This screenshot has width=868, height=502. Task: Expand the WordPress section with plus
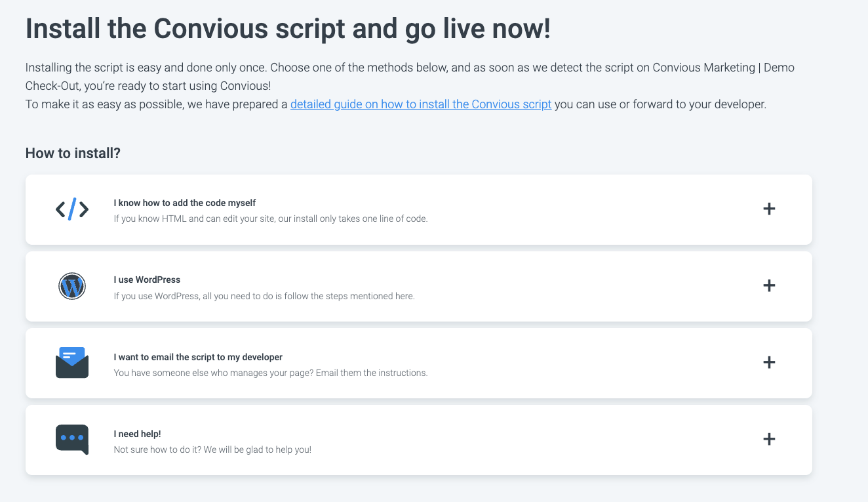pos(769,286)
